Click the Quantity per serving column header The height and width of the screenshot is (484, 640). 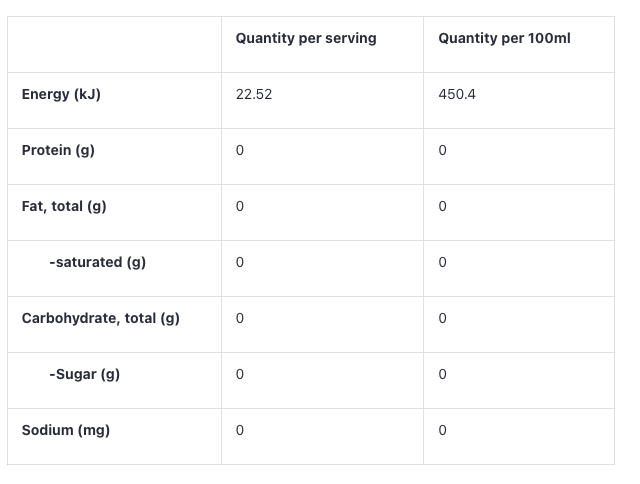[x=306, y=39]
